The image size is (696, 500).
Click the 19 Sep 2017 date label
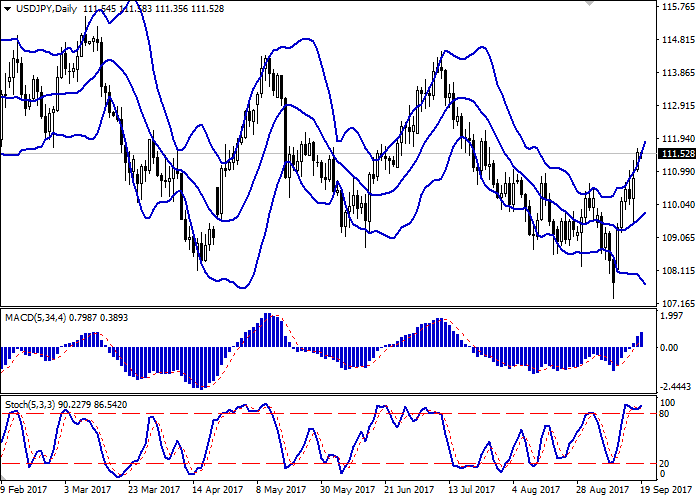click(665, 490)
